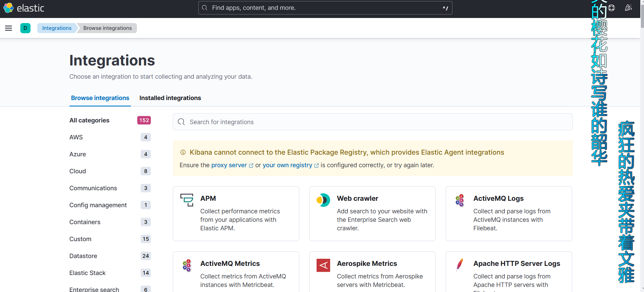Focus the Search for integrations field

(x=373, y=122)
